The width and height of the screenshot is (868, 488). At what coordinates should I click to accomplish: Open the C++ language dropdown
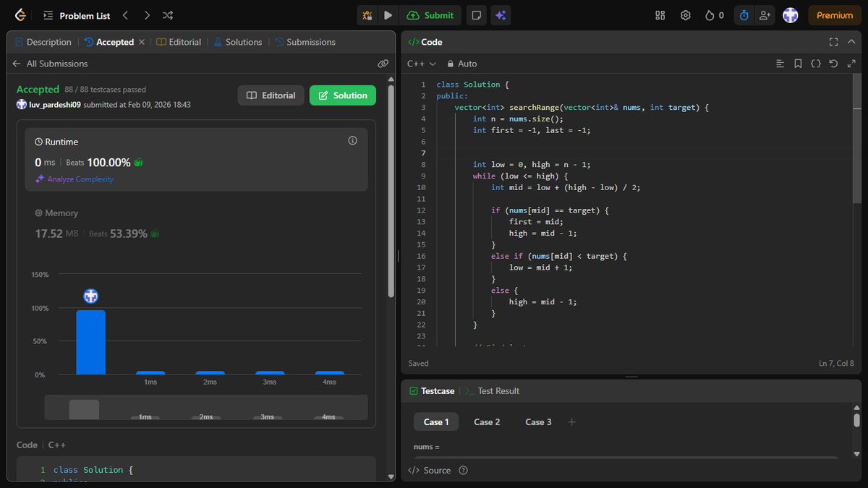coord(422,64)
